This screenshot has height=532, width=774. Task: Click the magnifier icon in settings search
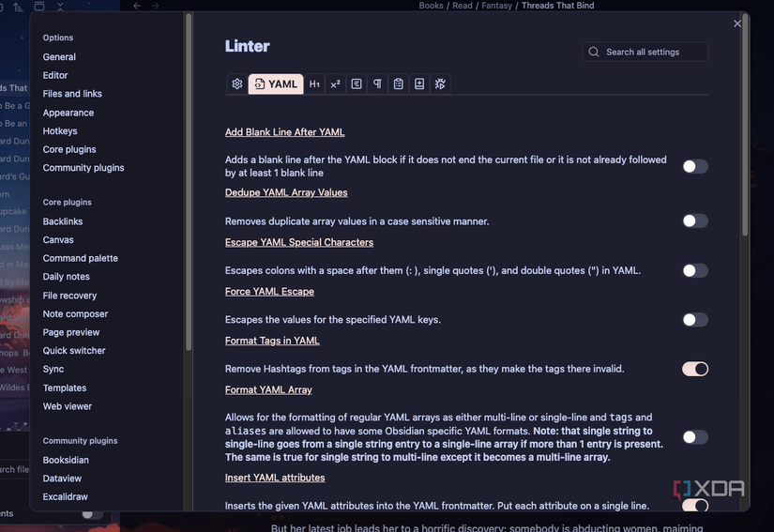pyautogui.click(x=594, y=52)
